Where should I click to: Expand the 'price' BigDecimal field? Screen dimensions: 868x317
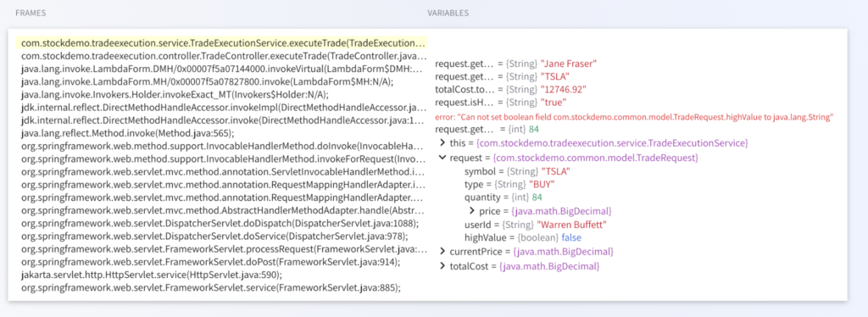coord(471,211)
